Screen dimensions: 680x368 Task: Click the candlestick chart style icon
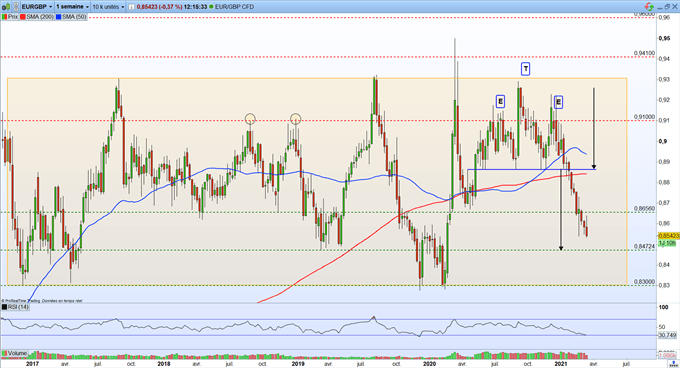tap(6, 7)
